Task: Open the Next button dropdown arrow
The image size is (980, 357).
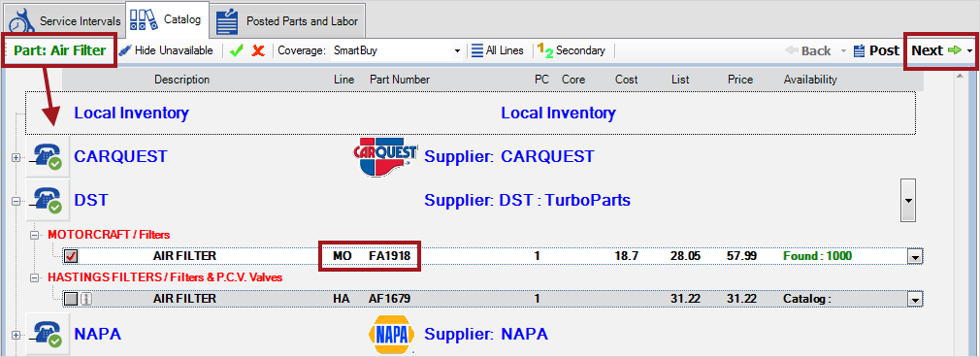Action: (969, 50)
